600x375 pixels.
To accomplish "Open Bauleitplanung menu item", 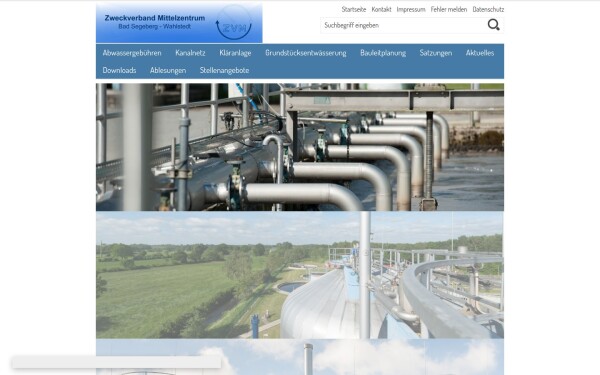I will click(x=383, y=53).
